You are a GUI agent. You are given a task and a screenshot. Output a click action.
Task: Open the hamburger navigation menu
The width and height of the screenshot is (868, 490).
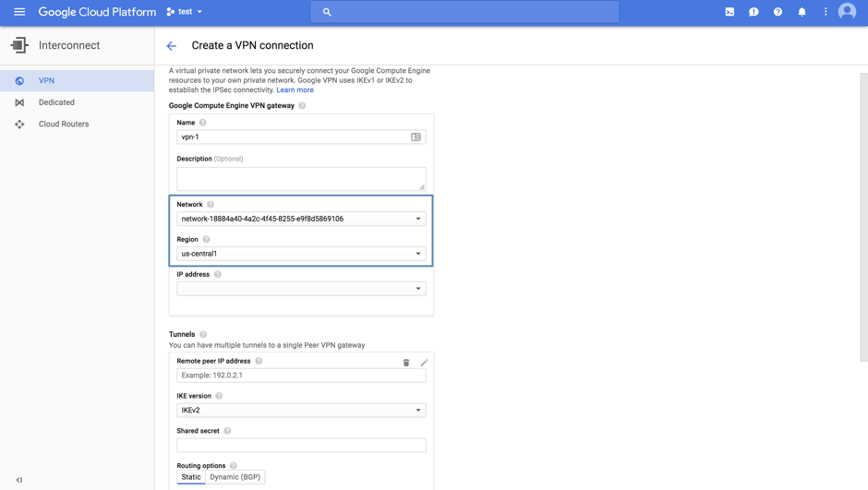pos(19,12)
